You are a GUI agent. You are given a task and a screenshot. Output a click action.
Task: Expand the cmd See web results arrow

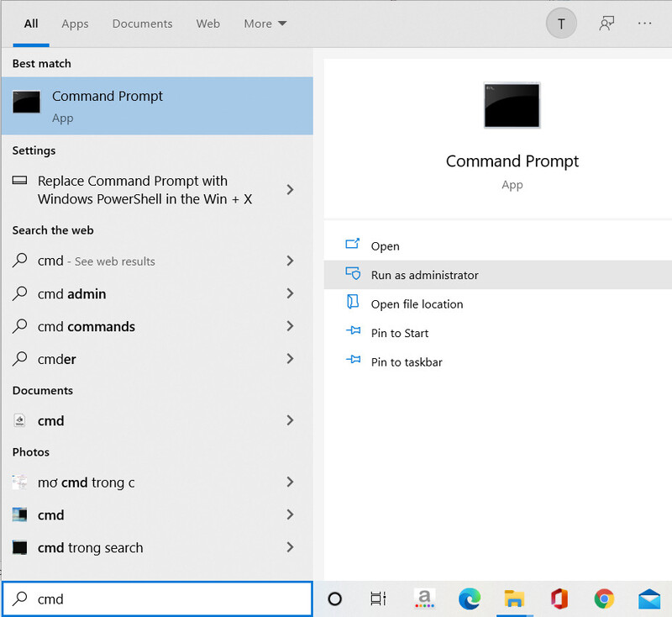point(290,261)
